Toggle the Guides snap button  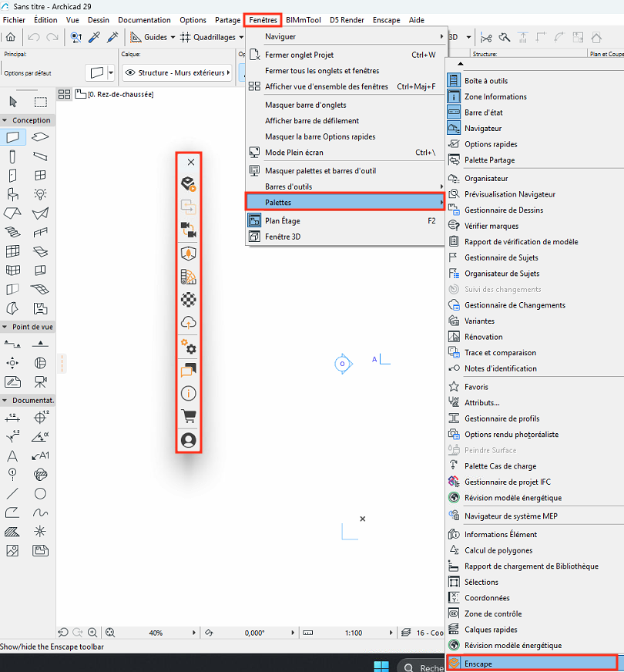coord(149,37)
